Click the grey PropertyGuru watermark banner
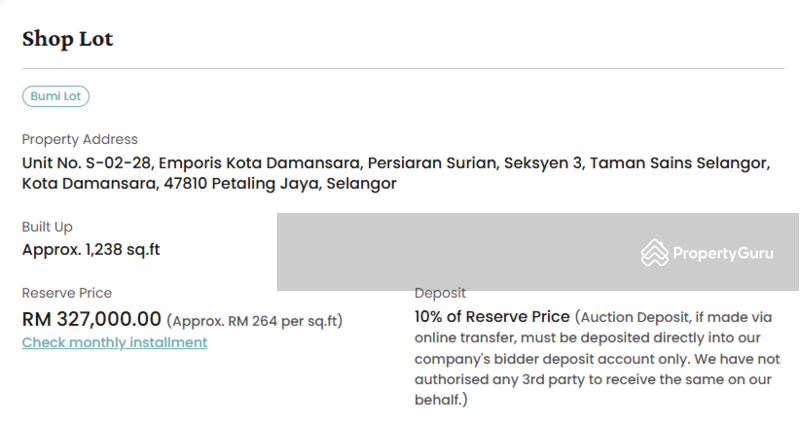This screenshot has width=800, height=426. (x=538, y=252)
